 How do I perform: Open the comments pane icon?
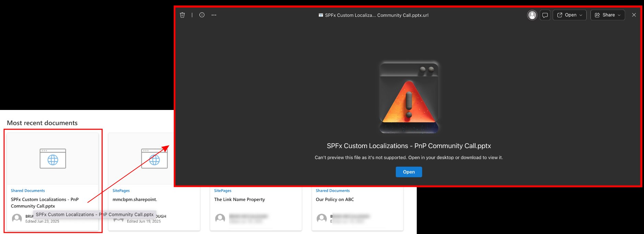pyautogui.click(x=545, y=15)
